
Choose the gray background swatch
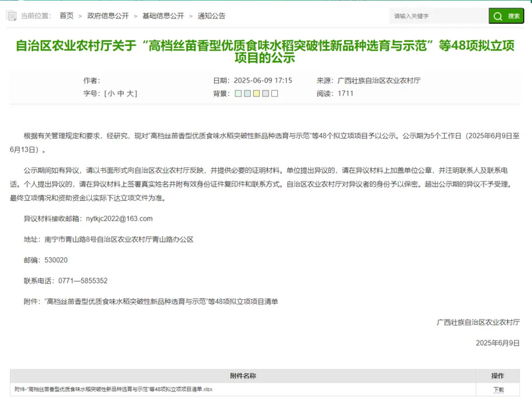click(x=265, y=94)
